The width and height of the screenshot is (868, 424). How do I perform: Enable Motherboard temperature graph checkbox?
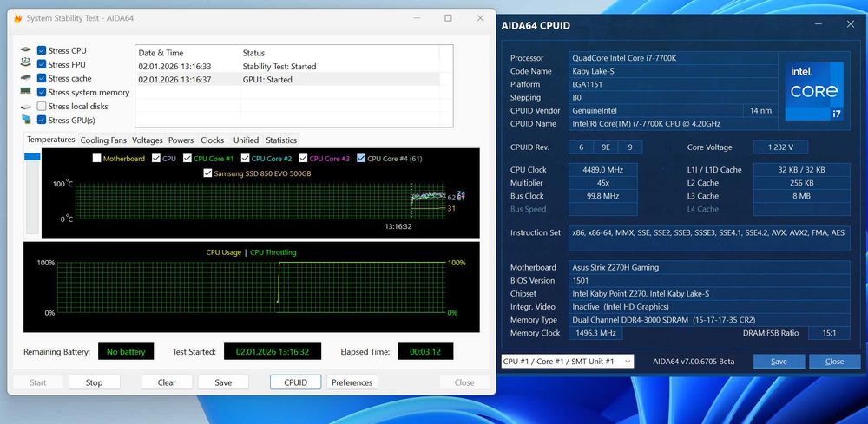[97, 158]
